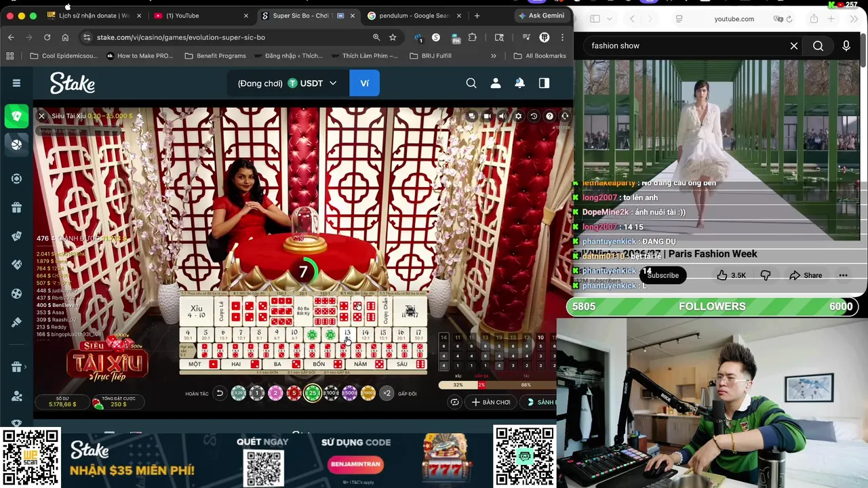Viewport: 868px width, 488px height.
Task: Open live support headset icon in game
Action: (564, 116)
